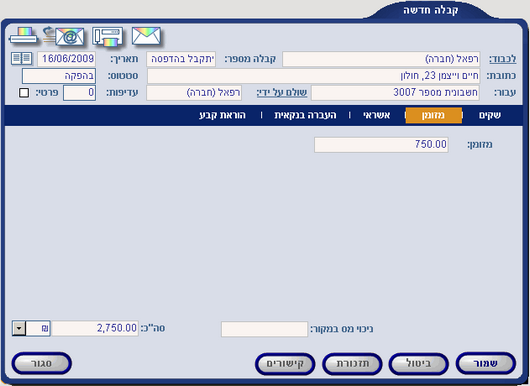Image resolution: width=530 pixels, height=386 pixels.
Task: Click the קישורים links button
Action: click(285, 364)
